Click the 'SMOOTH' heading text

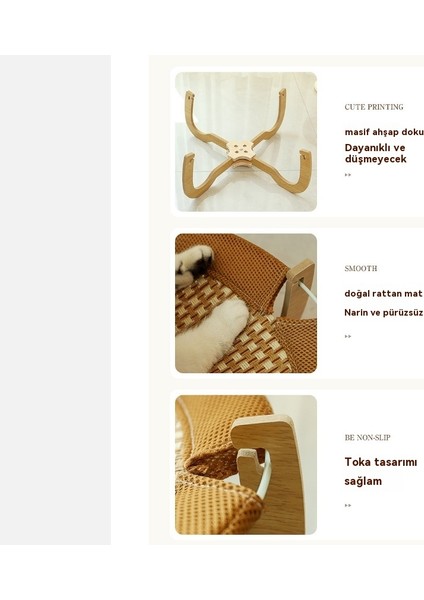coord(360,269)
